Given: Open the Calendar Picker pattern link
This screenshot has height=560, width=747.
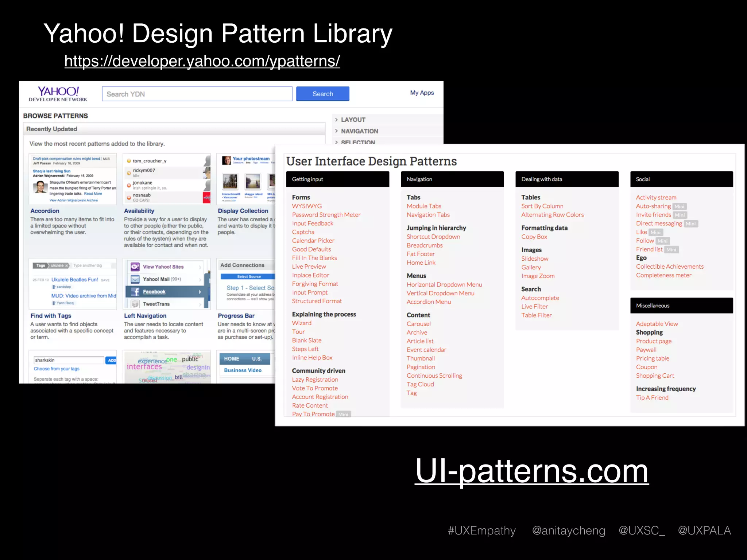Looking at the screenshot, I should 313,241.
